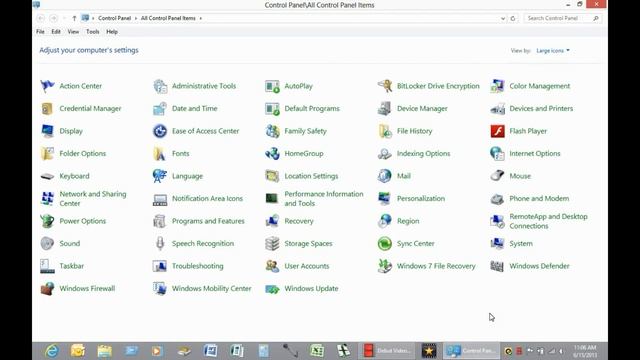Open Windows Mobility Center link

click(x=211, y=288)
